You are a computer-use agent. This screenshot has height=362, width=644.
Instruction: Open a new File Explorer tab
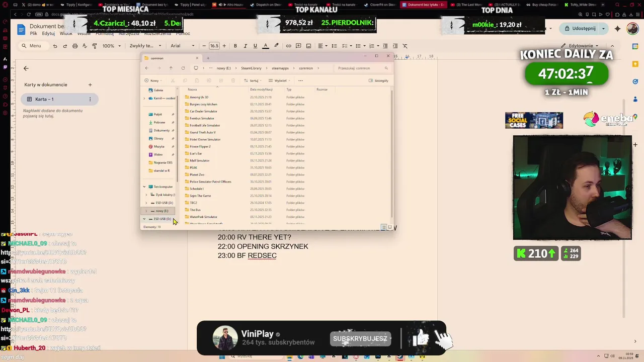(x=208, y=58)
